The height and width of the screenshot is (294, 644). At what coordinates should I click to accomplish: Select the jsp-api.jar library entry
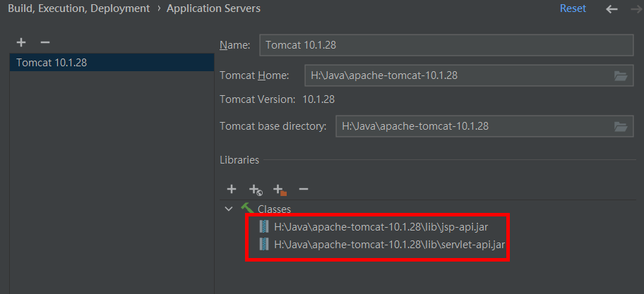click(381, 226)
